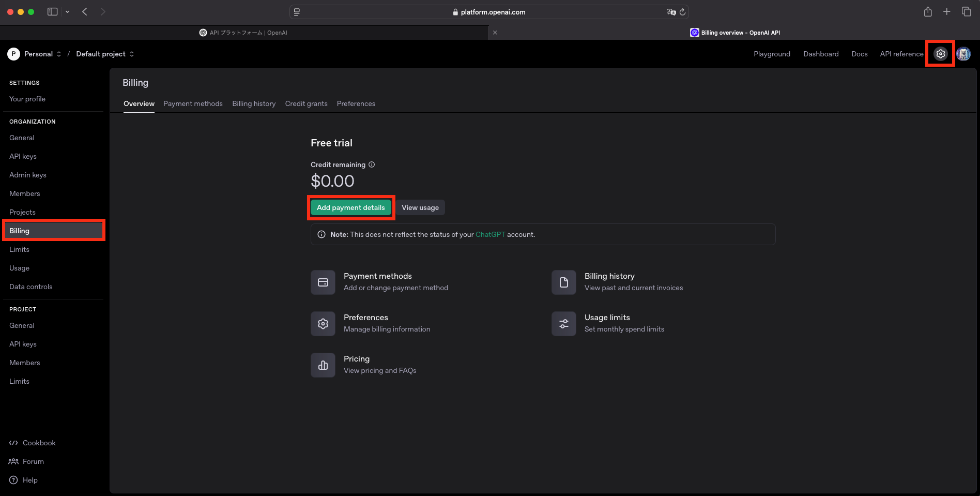Open the Cookbook link in sidebar

tap(33, 443)
